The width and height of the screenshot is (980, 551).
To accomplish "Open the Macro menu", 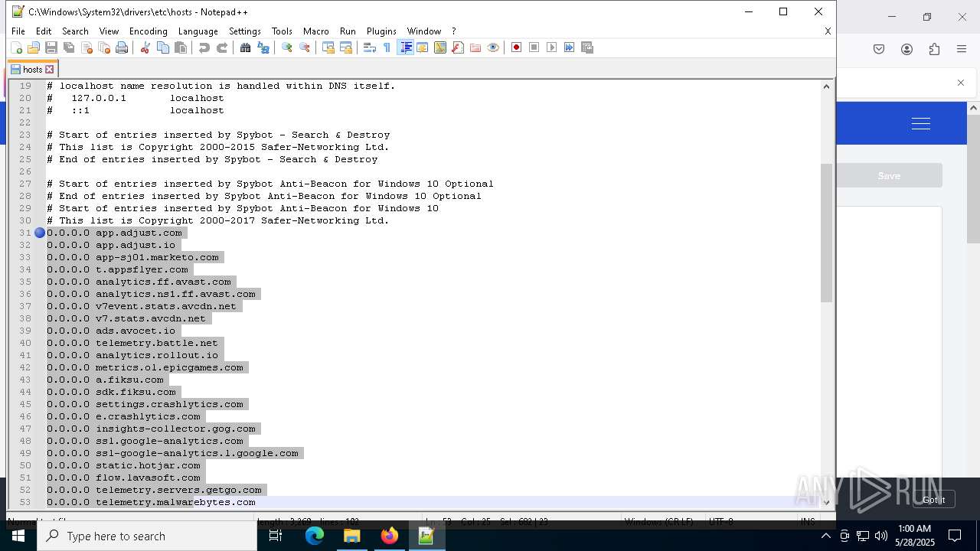I will [315, 31].
